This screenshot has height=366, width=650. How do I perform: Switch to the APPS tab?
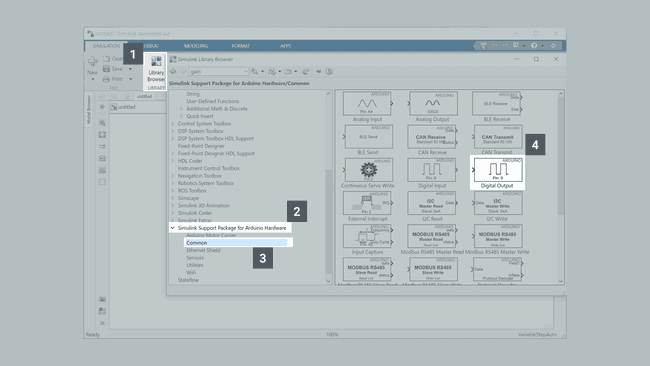pyautogui.click(x=285, y=46)
